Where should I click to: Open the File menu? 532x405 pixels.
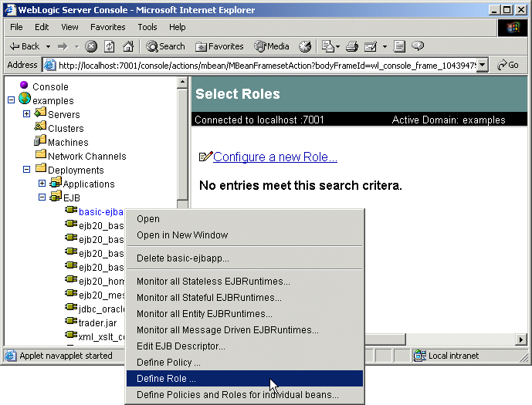[x=16, y=27]
